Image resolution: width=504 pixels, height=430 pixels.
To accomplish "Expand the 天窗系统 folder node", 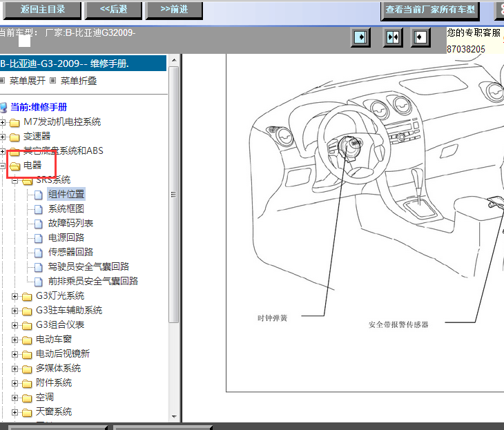I will pyautogui.click(x=14, y=412).
